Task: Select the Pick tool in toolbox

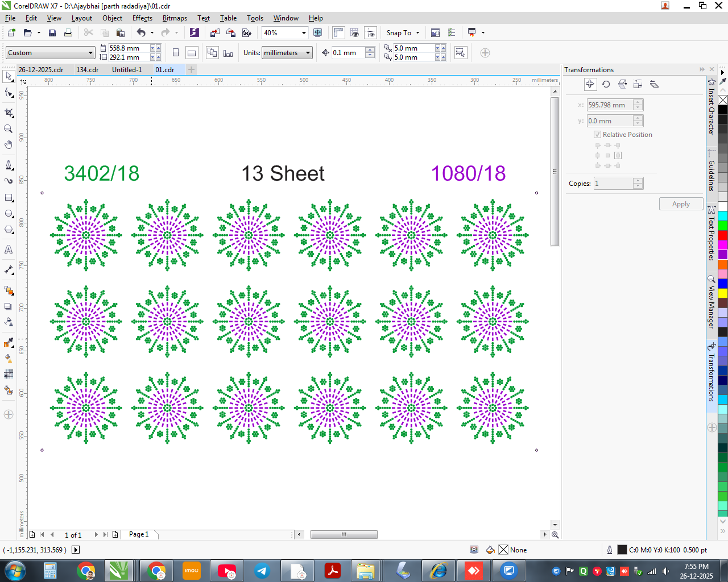Action: coord(9,76)
